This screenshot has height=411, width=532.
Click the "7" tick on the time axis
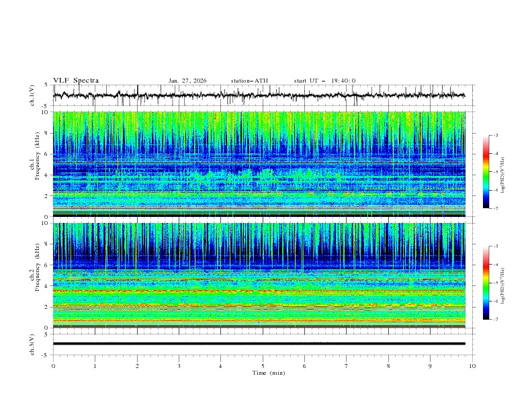(x=347, y=366)
